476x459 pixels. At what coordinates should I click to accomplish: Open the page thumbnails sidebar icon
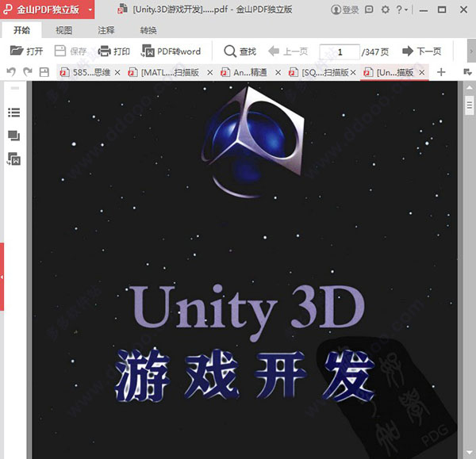(14, 136)
